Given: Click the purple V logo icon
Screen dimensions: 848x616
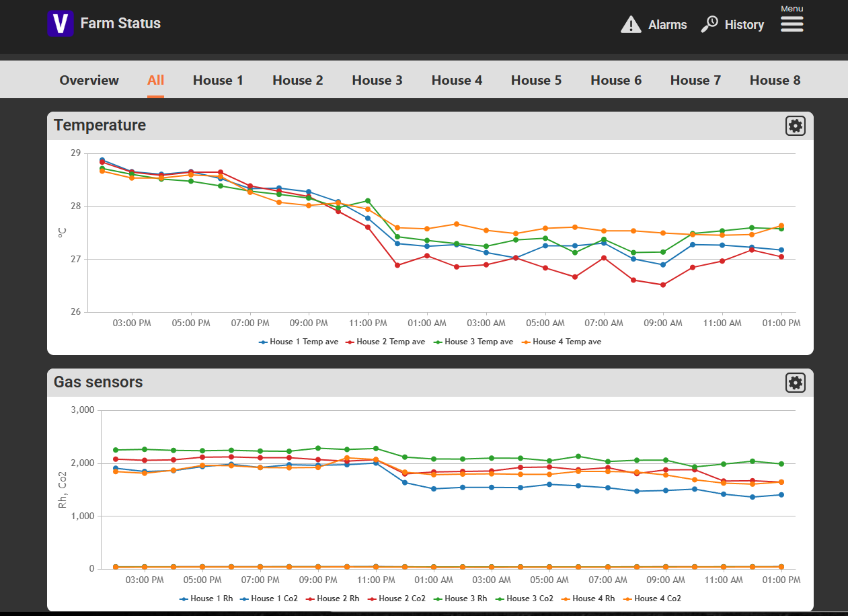Looking at the screenshot, I should click(x=60, y=24).
